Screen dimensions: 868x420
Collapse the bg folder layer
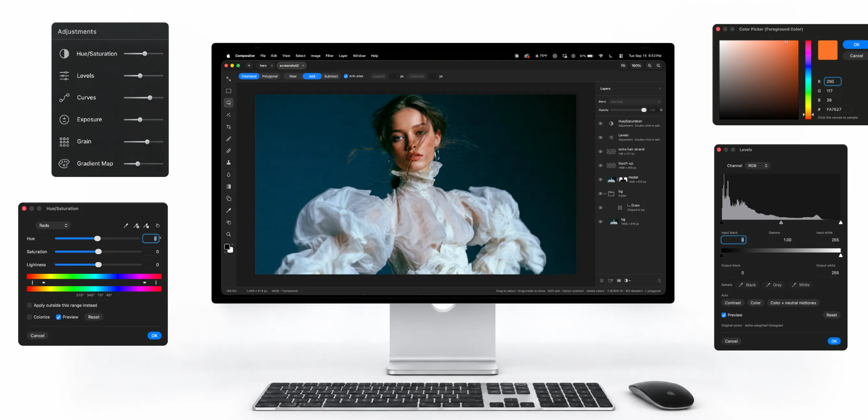(605, 193)
